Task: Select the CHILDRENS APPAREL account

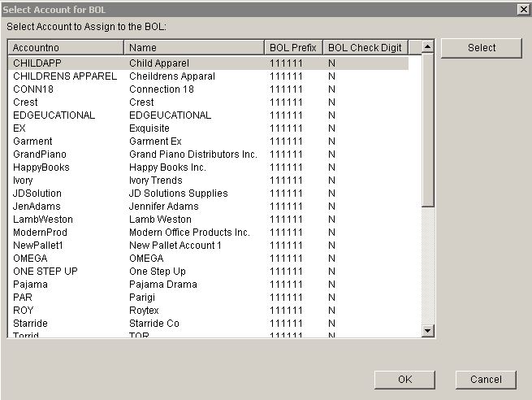Action: click(x=65, y=76)
